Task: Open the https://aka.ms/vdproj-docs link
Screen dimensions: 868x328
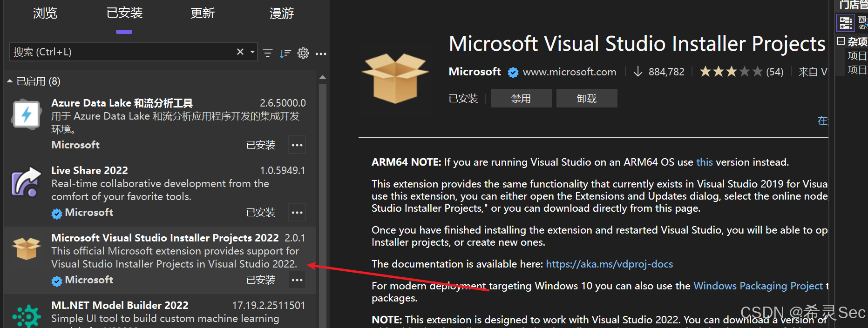Action: 610,264
